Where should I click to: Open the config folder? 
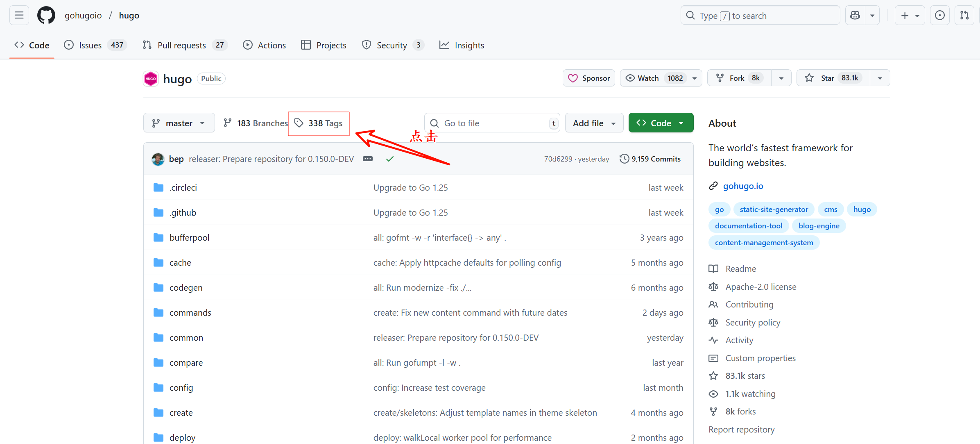(181, 388)
